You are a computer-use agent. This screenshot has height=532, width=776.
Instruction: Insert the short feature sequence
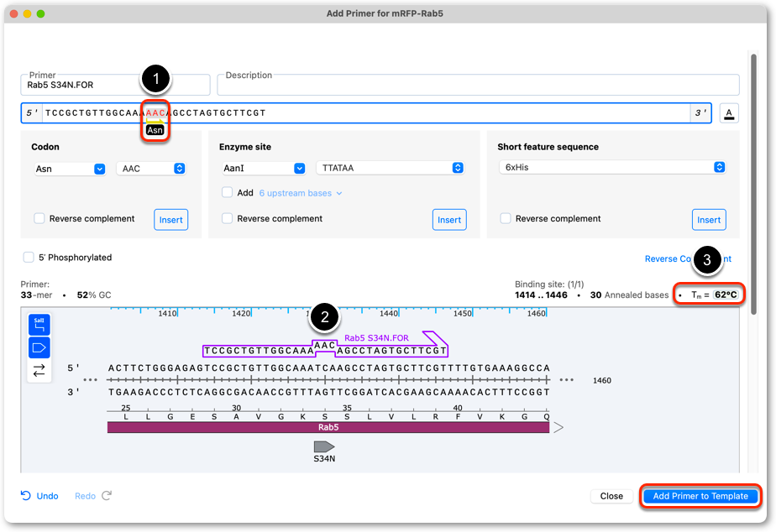tap(709, 220)
